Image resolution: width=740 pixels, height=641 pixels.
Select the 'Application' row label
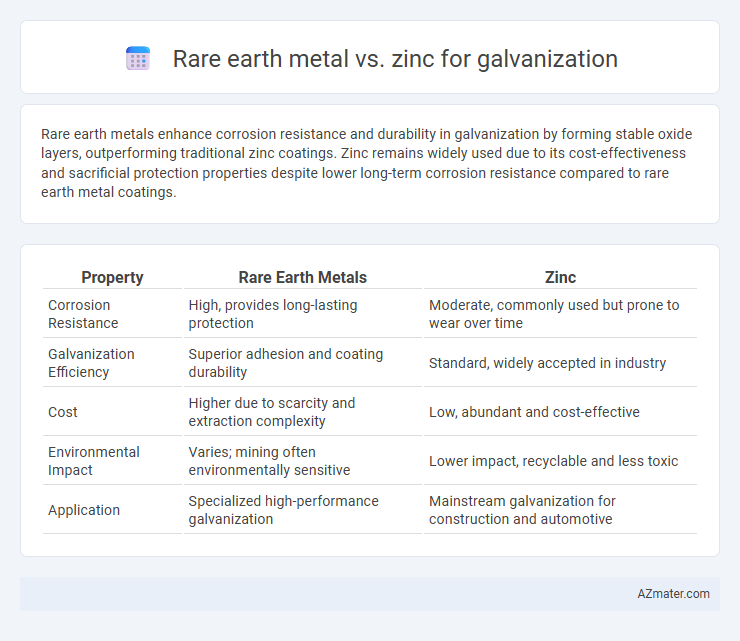[x=112, y=510]
